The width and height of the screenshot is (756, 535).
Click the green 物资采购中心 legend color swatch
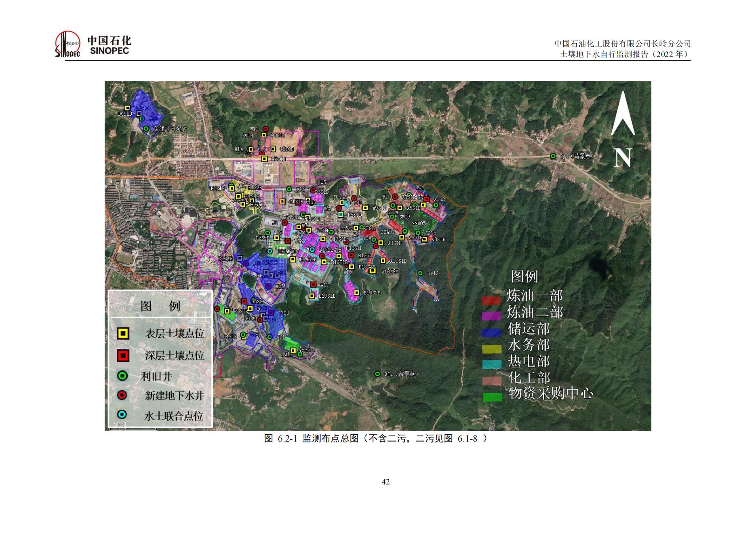(x=493, y=397)
